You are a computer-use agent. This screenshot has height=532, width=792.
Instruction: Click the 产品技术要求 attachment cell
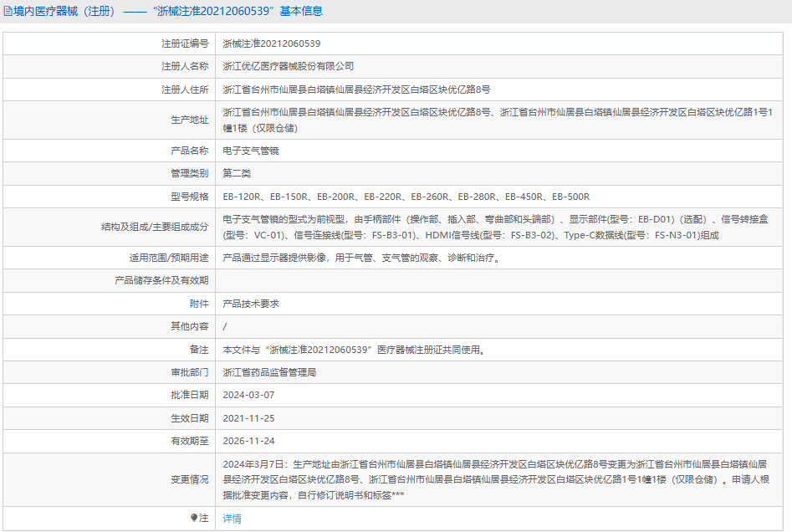(251, 304)
